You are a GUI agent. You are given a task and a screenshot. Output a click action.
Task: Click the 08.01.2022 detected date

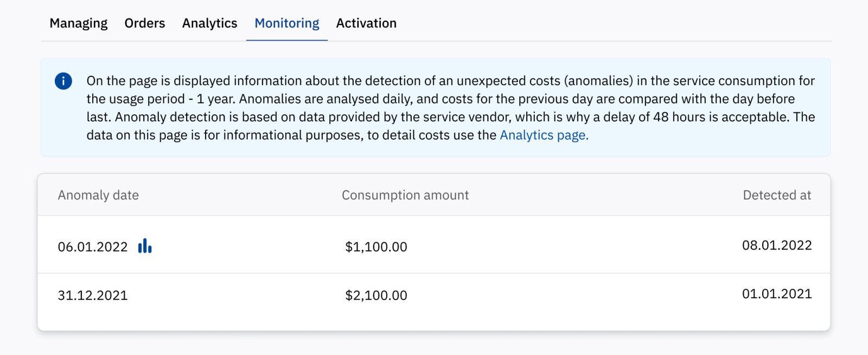click(777, 246)
